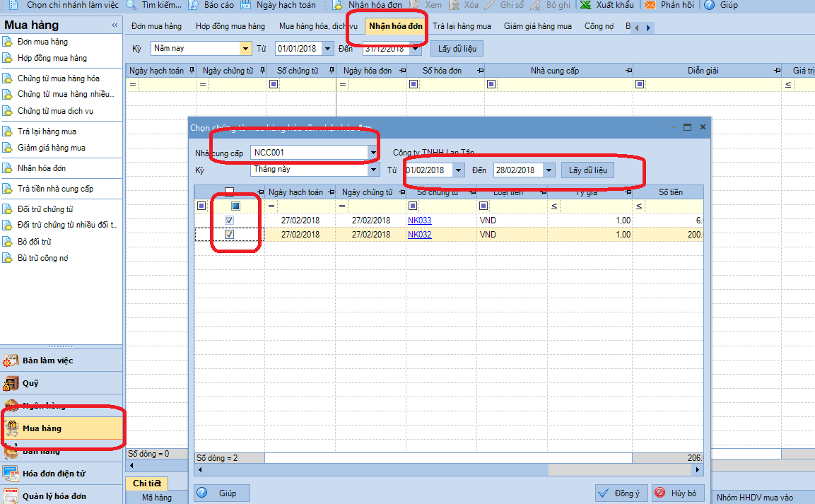Switch to Hợp đồng mua hàng tab
815x504 pixels.
pos(230,26)
